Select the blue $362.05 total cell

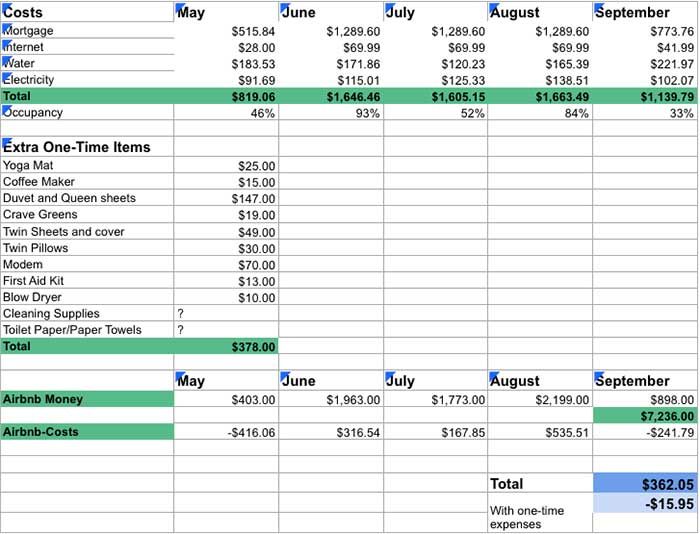644,484
